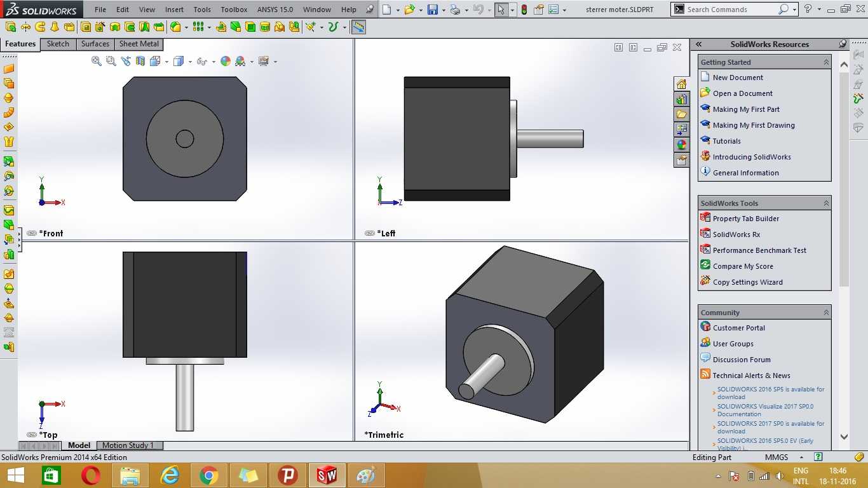
Task: Open the View Orientation dropdown arrow
Action: pos(166,62)
